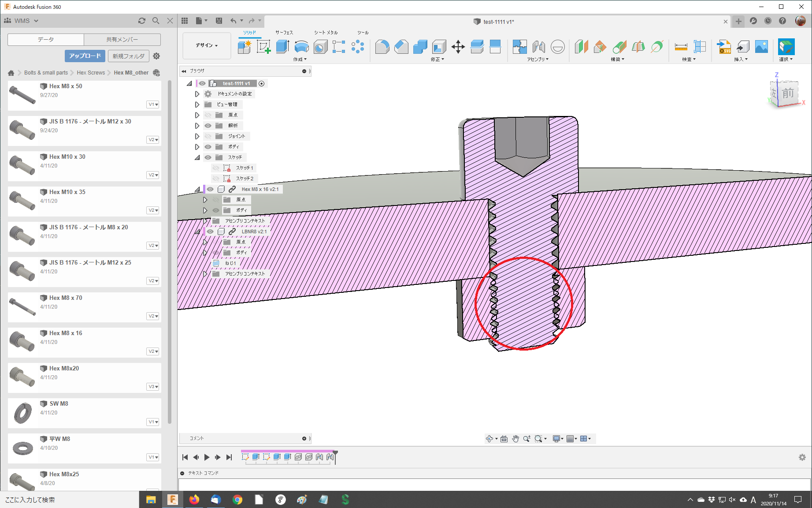Click the Fillet tool in the modify group
Viewport: 812px width, 508px height.
382,47
